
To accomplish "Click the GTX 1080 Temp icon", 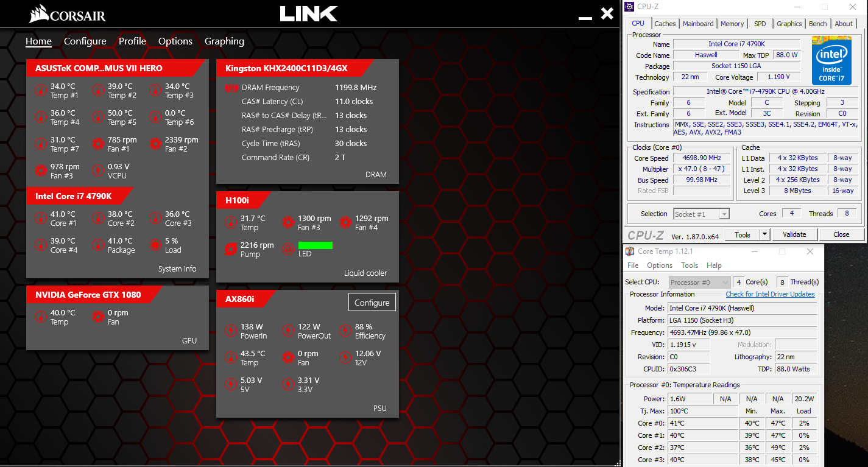I will tap(41, 317).
